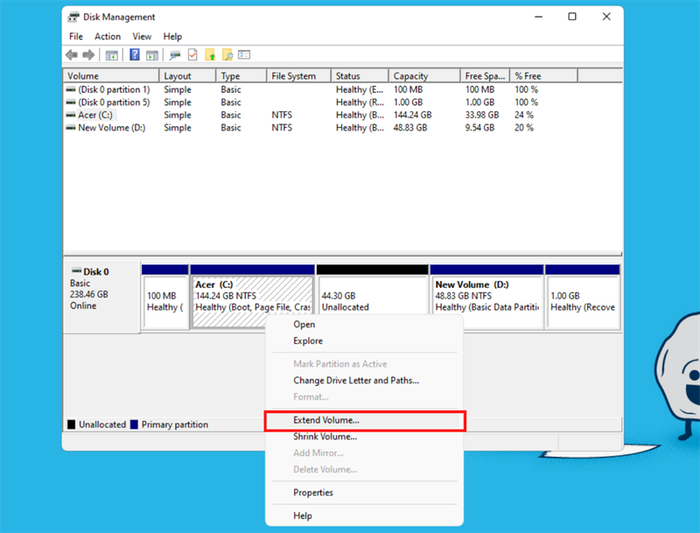Toggle the Show/Hide Console Tree icon
The height and width of the screenshot is (533, 700).
pyautogui.click(x=112, y=55)
